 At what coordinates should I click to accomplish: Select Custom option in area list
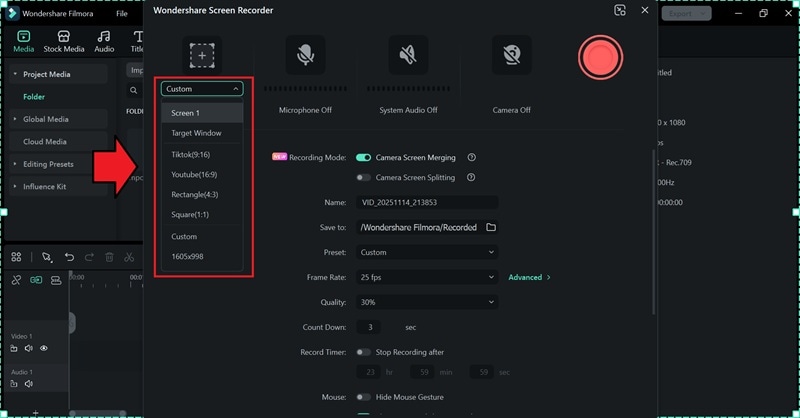[202, 236]
